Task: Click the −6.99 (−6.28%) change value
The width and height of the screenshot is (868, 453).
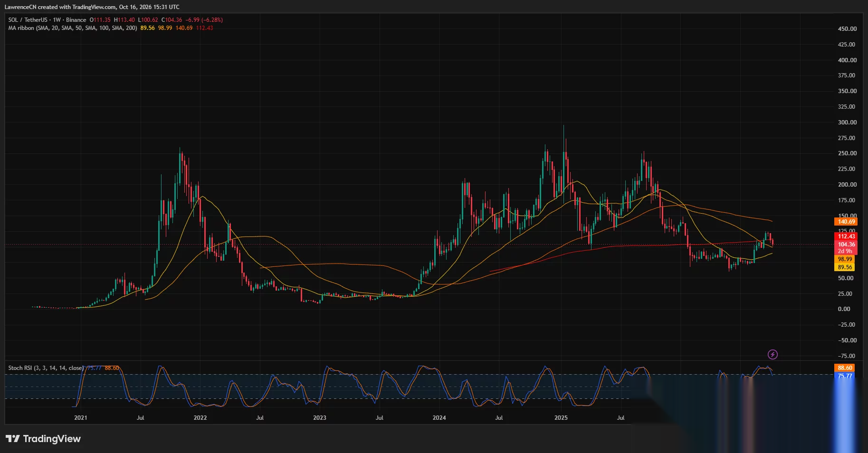Action: pyautogui.click(x=204, y=20)
